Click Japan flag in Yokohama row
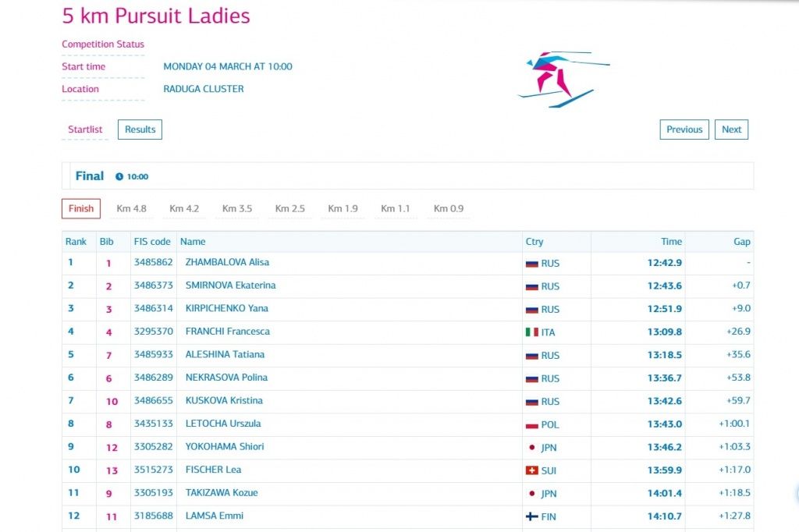 click(x=532, y=448)
